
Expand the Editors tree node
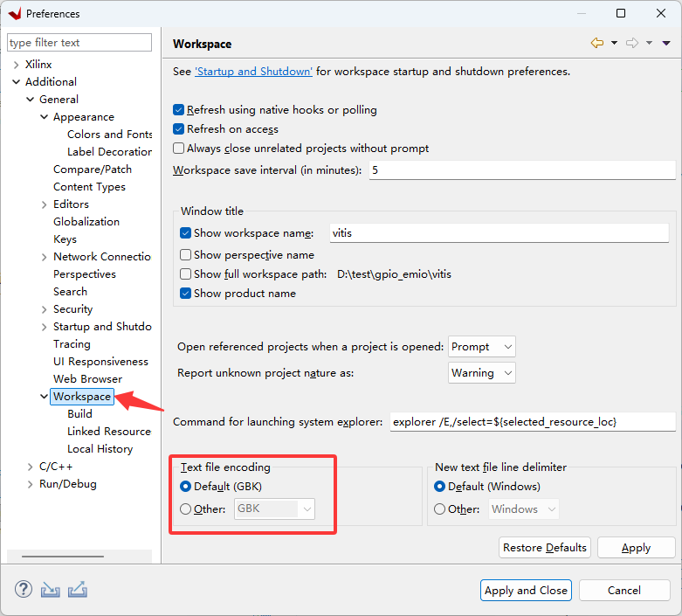pos(44,204)
